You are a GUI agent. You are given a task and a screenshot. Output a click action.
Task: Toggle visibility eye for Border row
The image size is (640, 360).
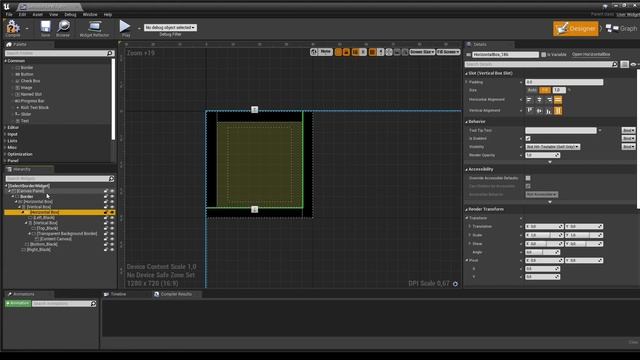112,196
